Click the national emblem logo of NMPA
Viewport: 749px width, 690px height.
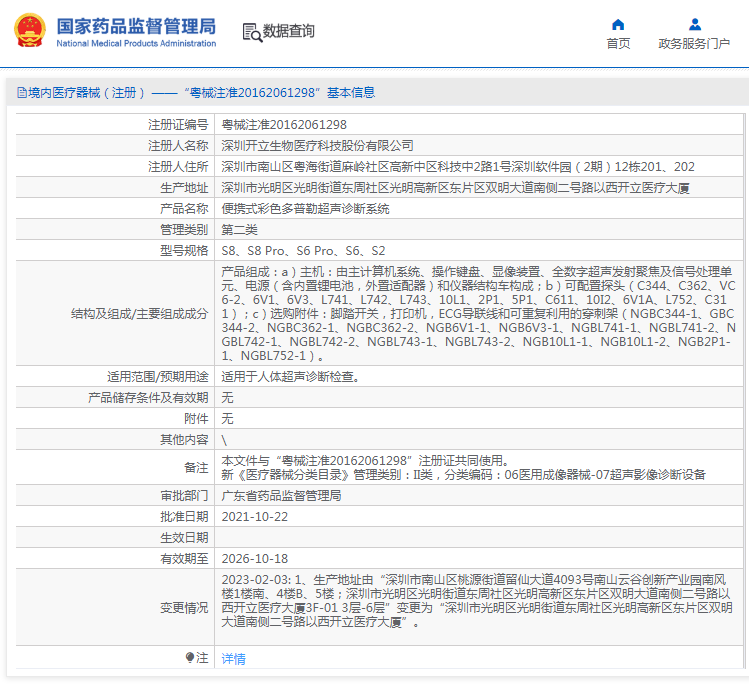pyautogui.click(x=29, y=31)
